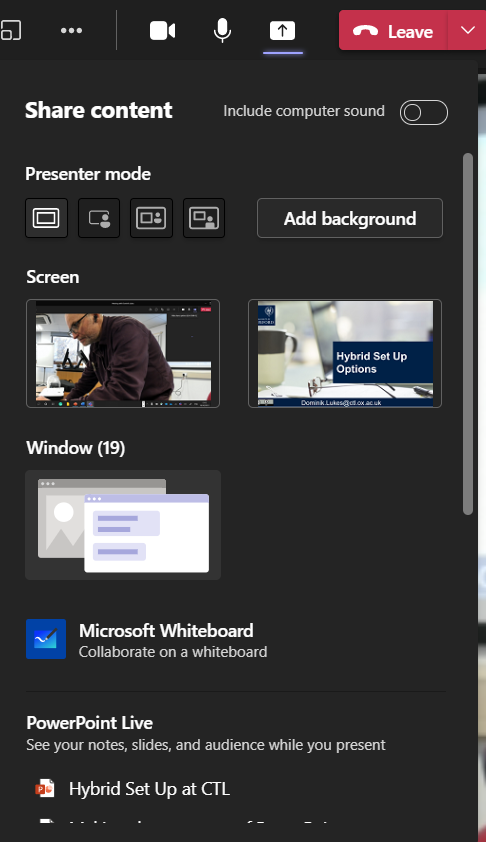Viewport: 486px width, 842px height.
Task: Click the Microsoft Whiteboard icon
Action: (x=46, y=639)
